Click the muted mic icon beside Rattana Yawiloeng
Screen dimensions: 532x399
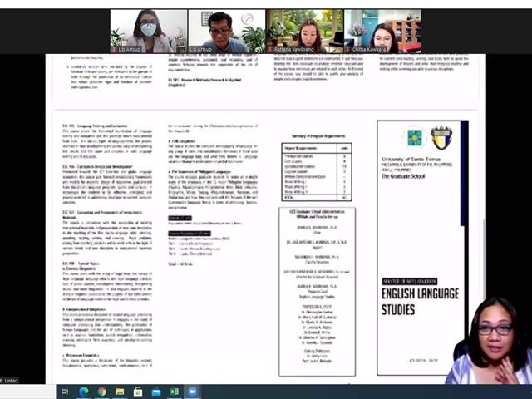[270, 50]
